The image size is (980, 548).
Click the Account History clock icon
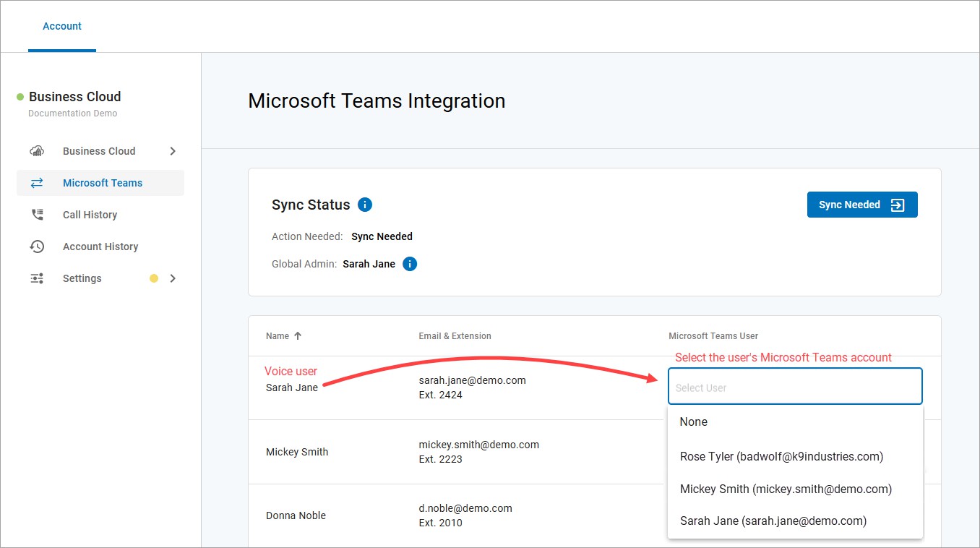[x=37, y=247]
